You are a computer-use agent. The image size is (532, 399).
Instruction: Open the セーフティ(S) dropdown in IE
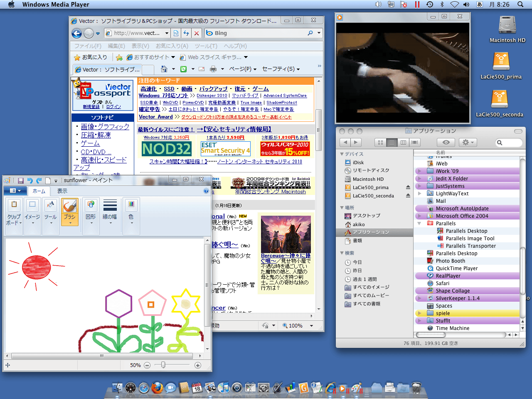tap(281, 69)
